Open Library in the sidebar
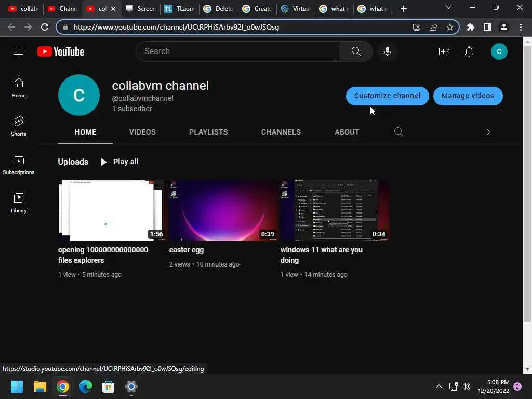The height and width of the screenshot is (399, 532). [19, 203]
